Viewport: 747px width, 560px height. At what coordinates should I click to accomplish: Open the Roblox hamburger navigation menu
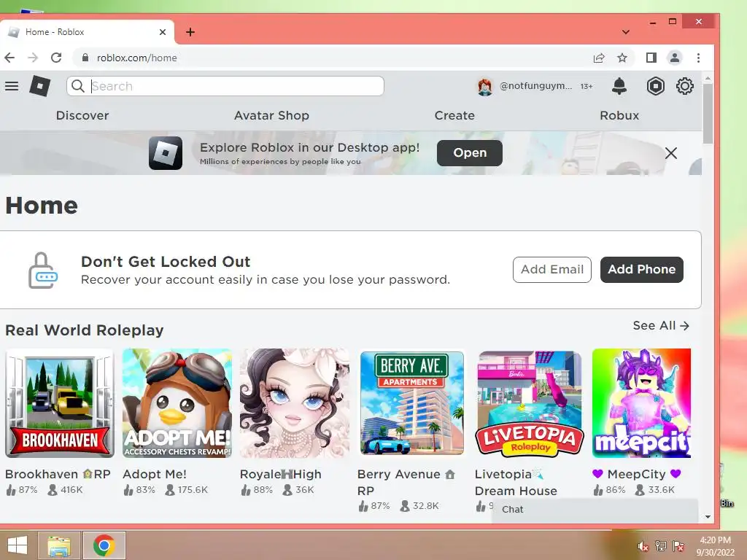tap(12, 86)
